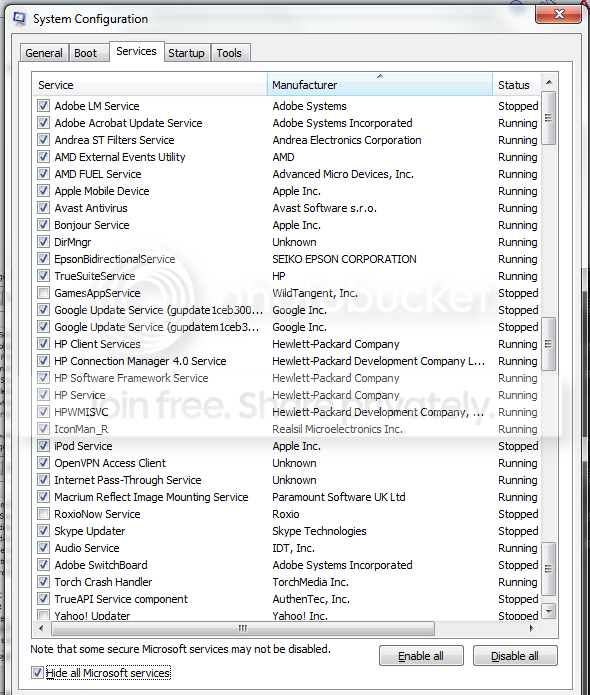590x695 pixels.
Task: Click the System Configuration title bar icon
Action: pyautogui.click(x=20, y=19)
